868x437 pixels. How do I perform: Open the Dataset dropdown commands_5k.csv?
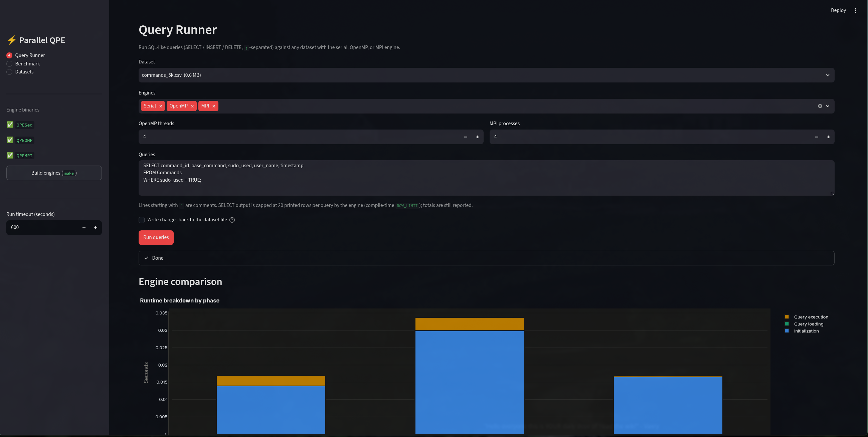click(x=486, y=75)
